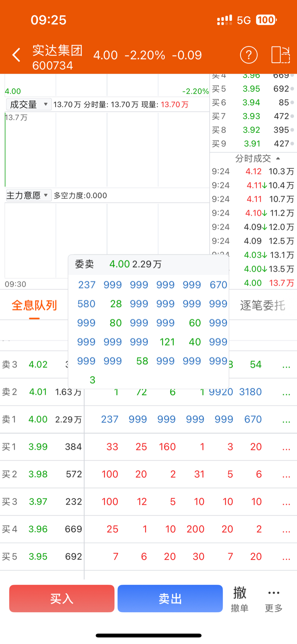Tap the 13.7万 volume axis label
The height and width of the screenshot is (644, 297).
pos(16,117)
